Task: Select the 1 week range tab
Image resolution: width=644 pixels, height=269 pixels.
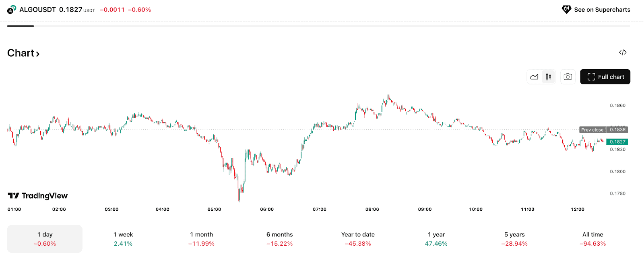Action: pos(123,239)
